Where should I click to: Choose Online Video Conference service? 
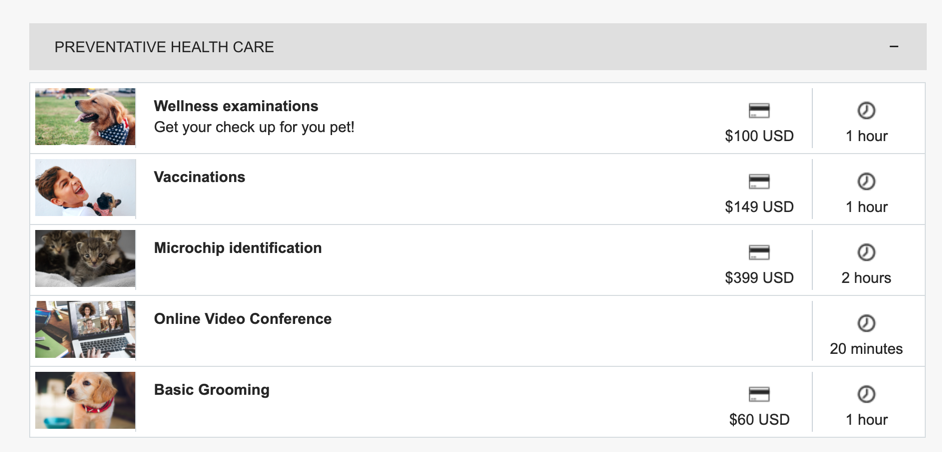243,319
